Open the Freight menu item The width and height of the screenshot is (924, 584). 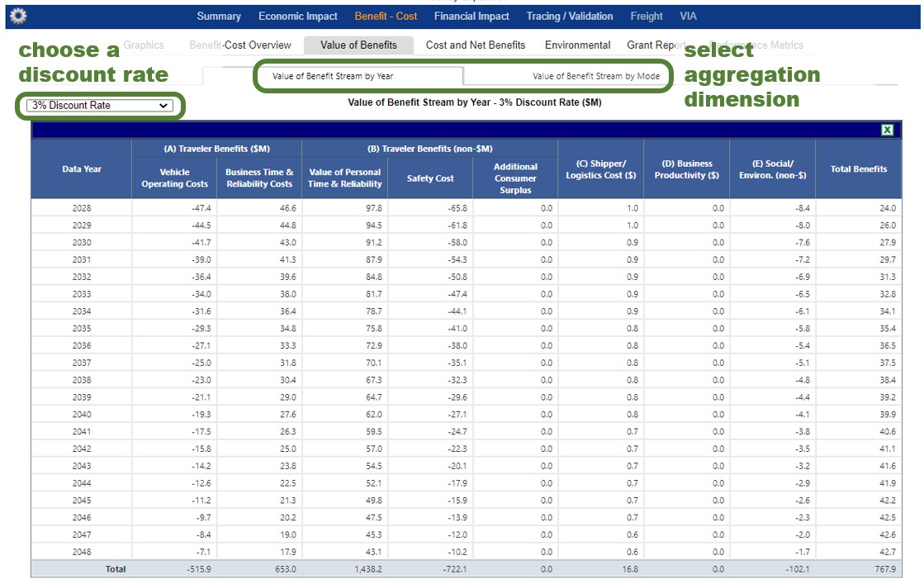647,17
